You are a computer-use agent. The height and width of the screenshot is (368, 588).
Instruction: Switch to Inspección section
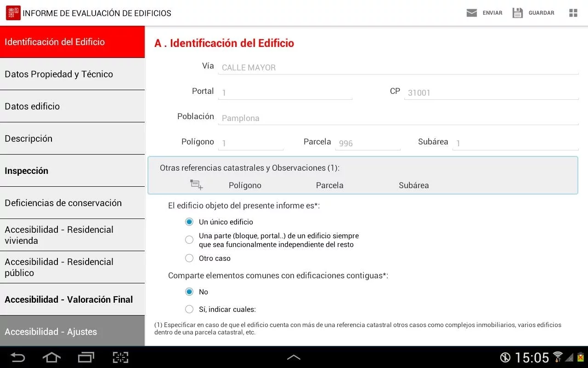click(72, 171)
